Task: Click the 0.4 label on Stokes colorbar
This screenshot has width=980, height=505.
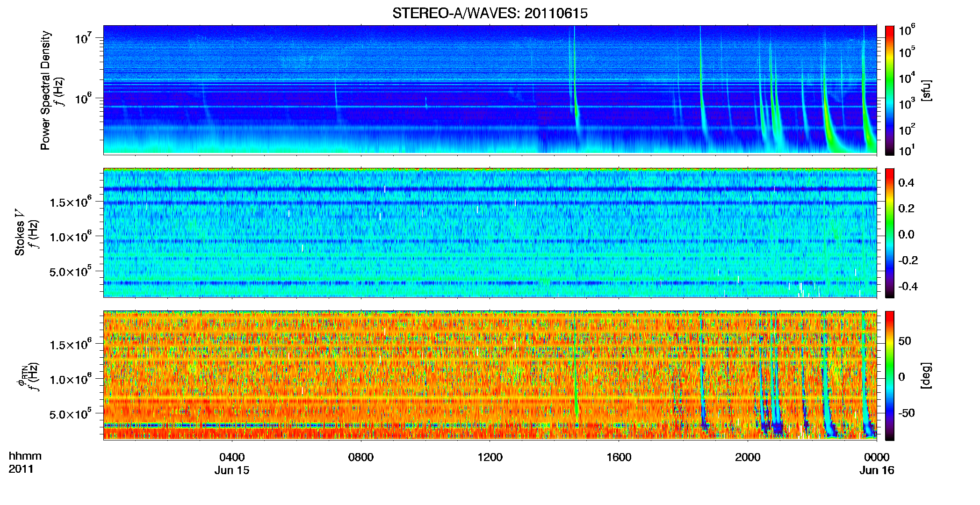Action: (x=906, y=183)
